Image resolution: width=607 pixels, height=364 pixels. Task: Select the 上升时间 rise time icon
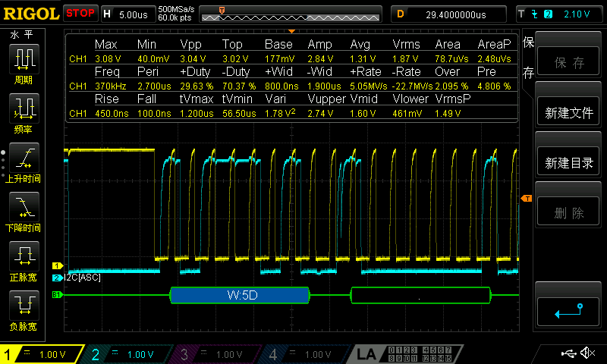pyautogui.click(x=24, y=158)
